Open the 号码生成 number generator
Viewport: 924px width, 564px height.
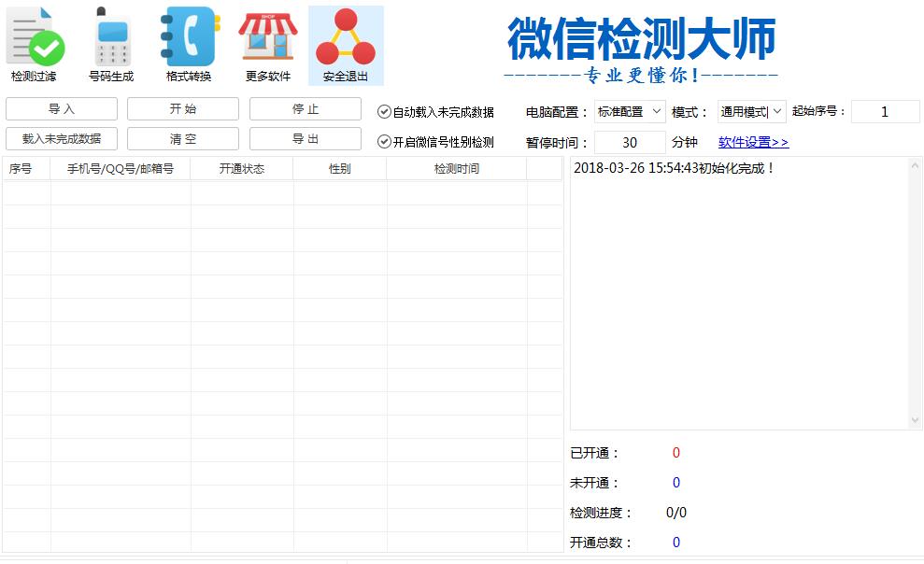(x=111, y=46)
